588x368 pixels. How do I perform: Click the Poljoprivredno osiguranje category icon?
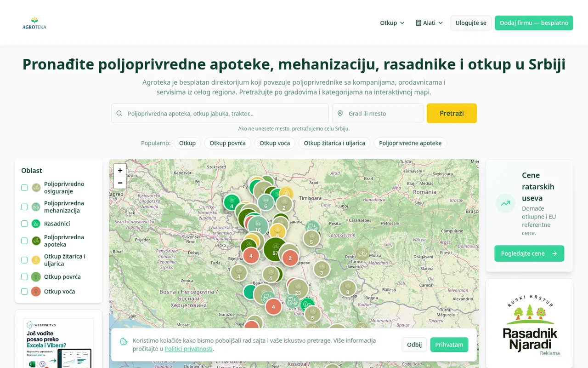(x=36, y=188)
